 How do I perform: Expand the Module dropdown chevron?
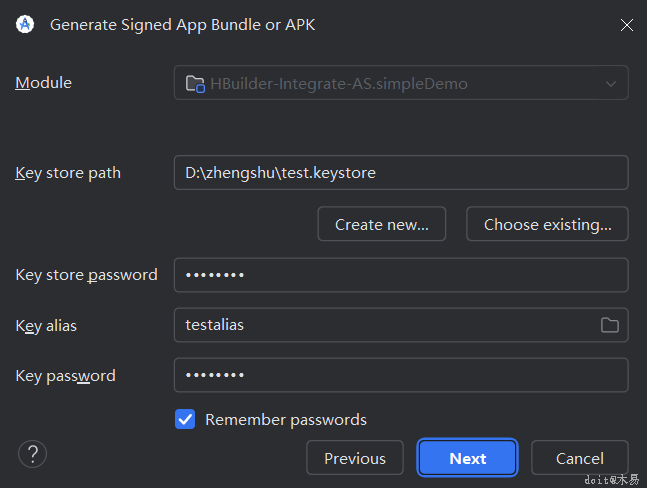coord(611,84)
